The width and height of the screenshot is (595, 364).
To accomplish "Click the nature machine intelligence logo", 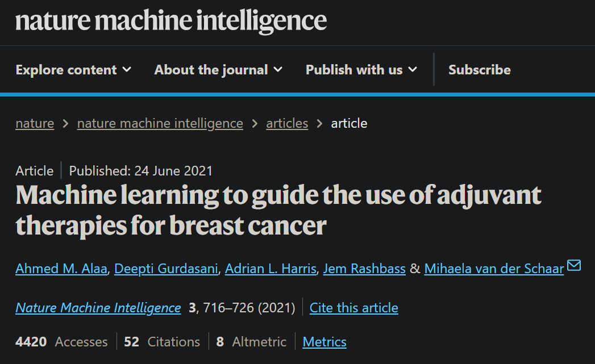I will click(x=170, y=21).
